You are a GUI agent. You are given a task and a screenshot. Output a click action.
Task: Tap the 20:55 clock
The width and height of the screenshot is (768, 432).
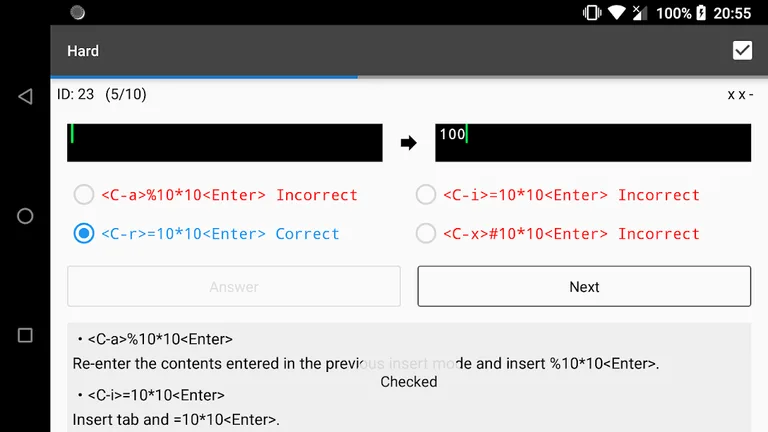click(x=732, y=13)
